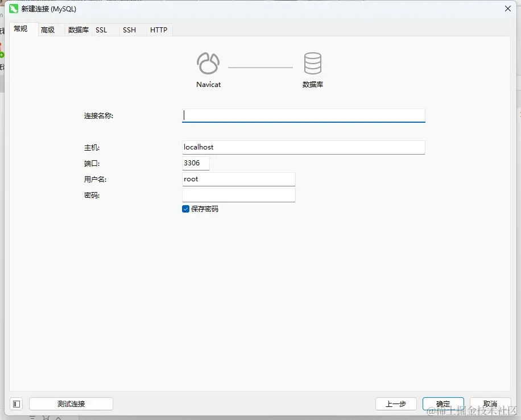521x420 pixels.
Task: Click the 端口 label text
Action: (x=92, y=163)
